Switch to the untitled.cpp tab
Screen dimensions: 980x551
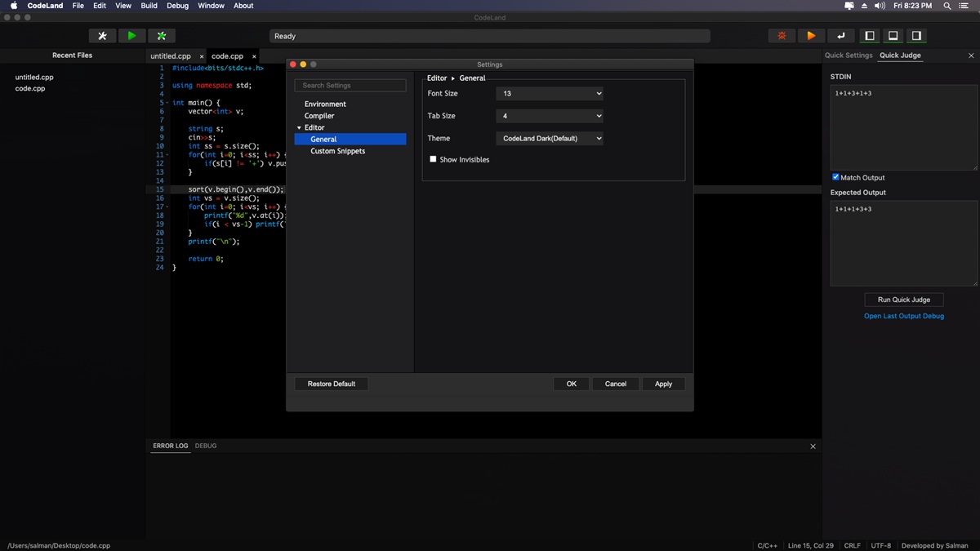[x=171, y=56]
